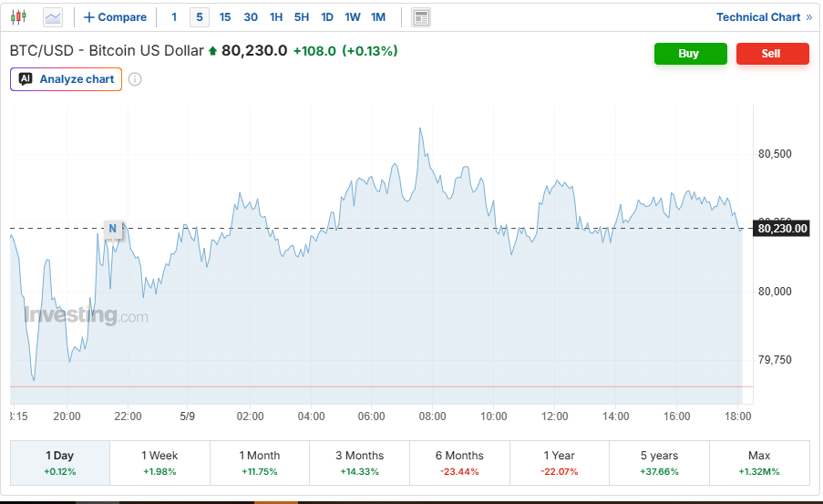Choose the 1W interval option
Image resolution: width=823 pixels, height=504 pixels.
(353, 17)
